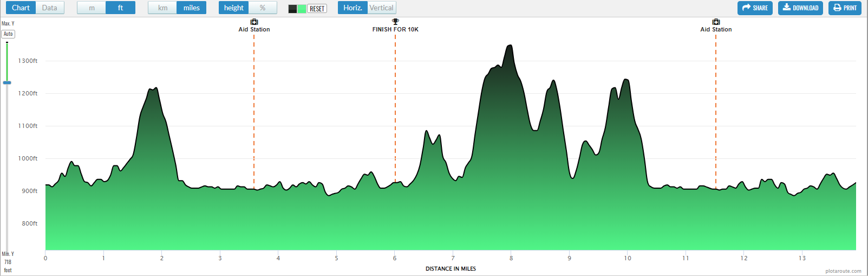Share the elevation chart
Viewport: 868px width, 276px height.
[755, 8]
